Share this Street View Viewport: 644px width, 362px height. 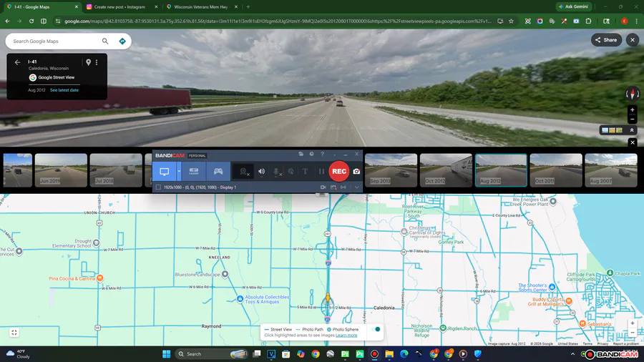click(x=606, y=40)
